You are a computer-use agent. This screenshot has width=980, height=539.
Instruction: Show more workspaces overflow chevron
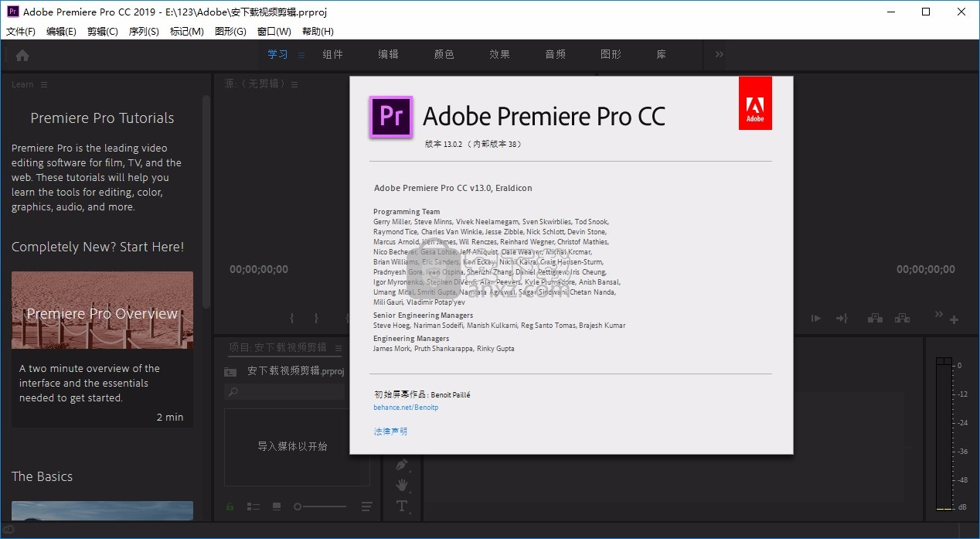[x=719, y=54]
